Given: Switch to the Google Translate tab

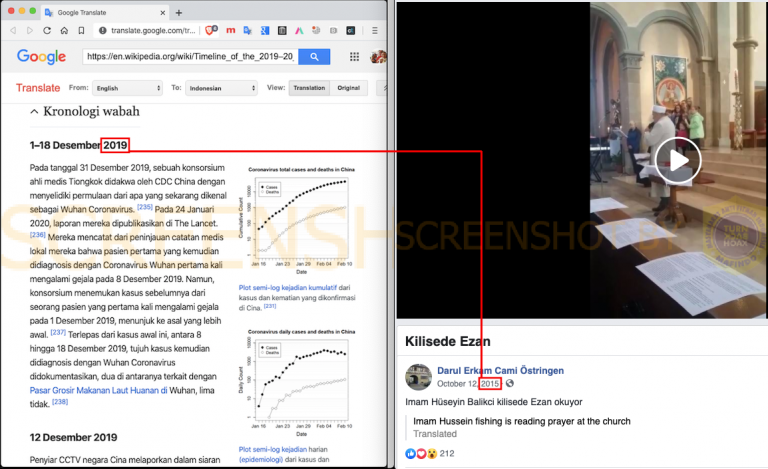Looking at the screenshot, I should point(105,12).
